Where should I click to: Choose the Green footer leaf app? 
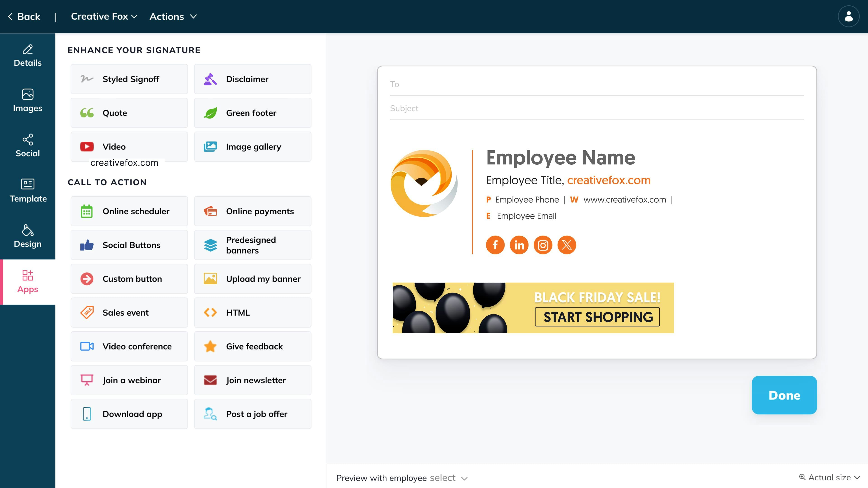pos(252,113)
